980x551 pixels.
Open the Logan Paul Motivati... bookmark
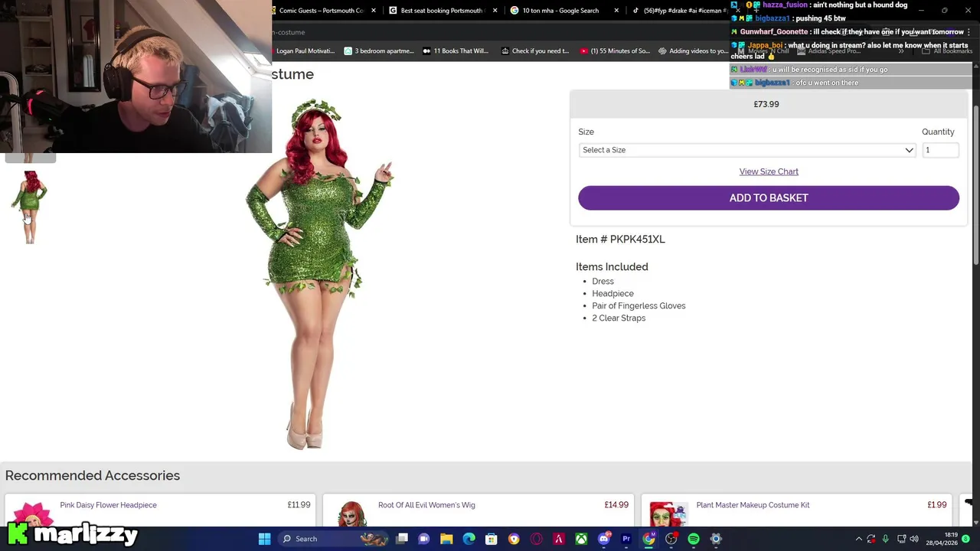(304, 51)
